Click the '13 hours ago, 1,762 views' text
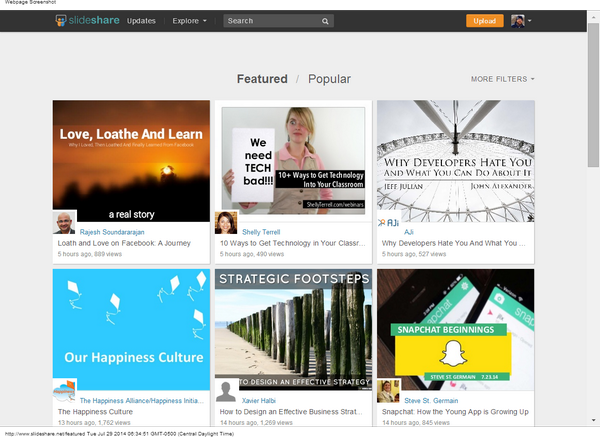 click(x=94, y=422)
